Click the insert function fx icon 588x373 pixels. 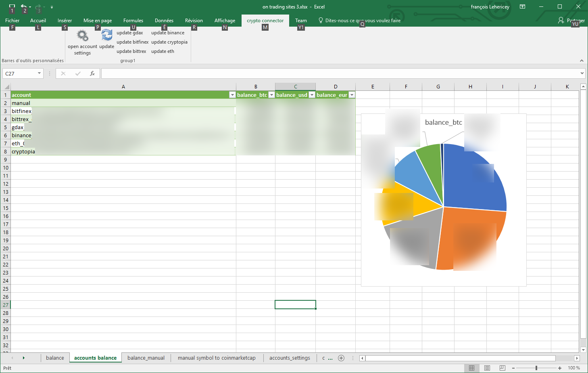(92, 73)
